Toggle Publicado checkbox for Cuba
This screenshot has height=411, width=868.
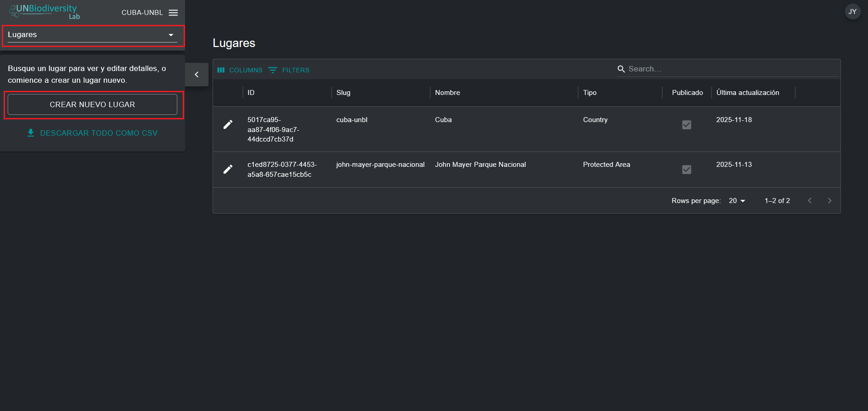pos(686,125)
